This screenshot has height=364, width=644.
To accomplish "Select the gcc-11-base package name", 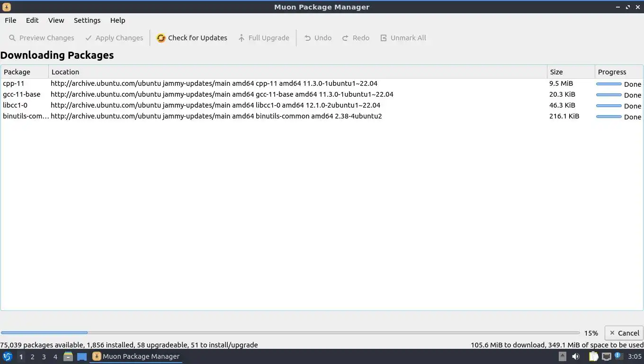I will 22,94.
